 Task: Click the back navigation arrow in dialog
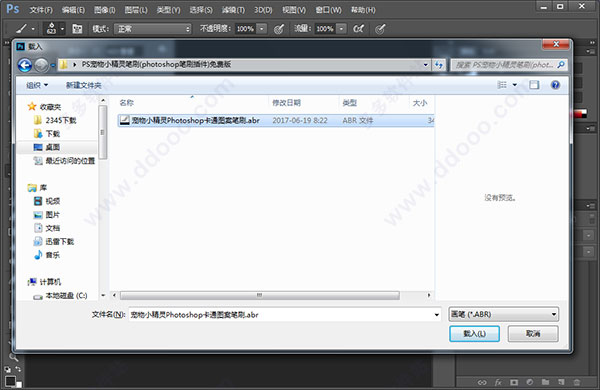pos(25,65)
